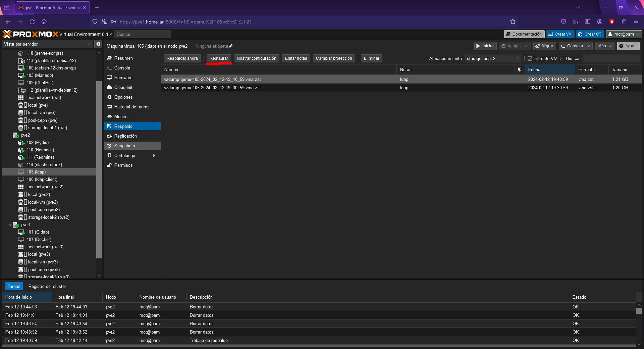Open the Firefox application menu
Viewport: 644px width, 349px height.
pyautogui.click(x=636, y=22)
